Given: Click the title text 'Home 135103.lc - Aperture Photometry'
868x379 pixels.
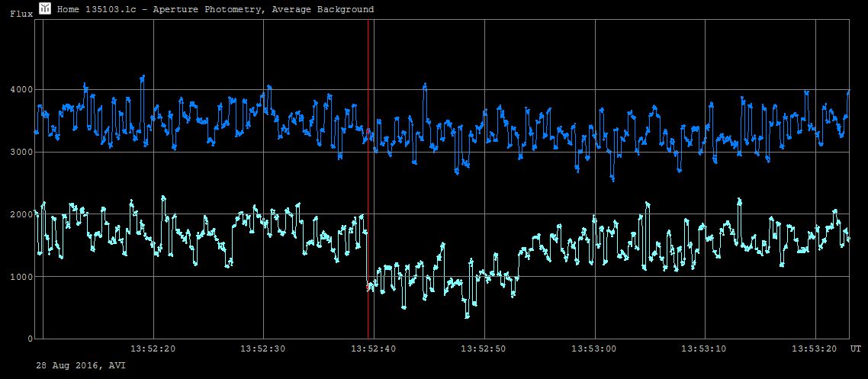Looking at the screenshot, I should click(154, 9).
